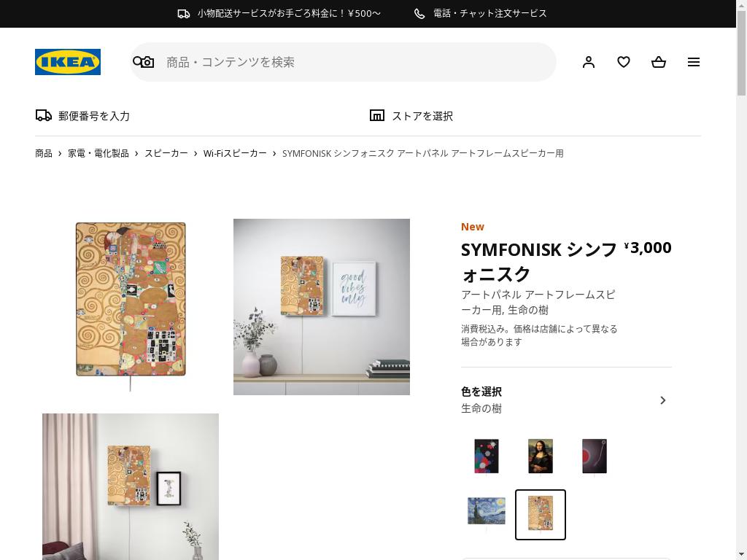The width and height of the screenshot is (747, 560).
Task: Select the Mona Lisa art panel swatch
Action: click(541, 457)
